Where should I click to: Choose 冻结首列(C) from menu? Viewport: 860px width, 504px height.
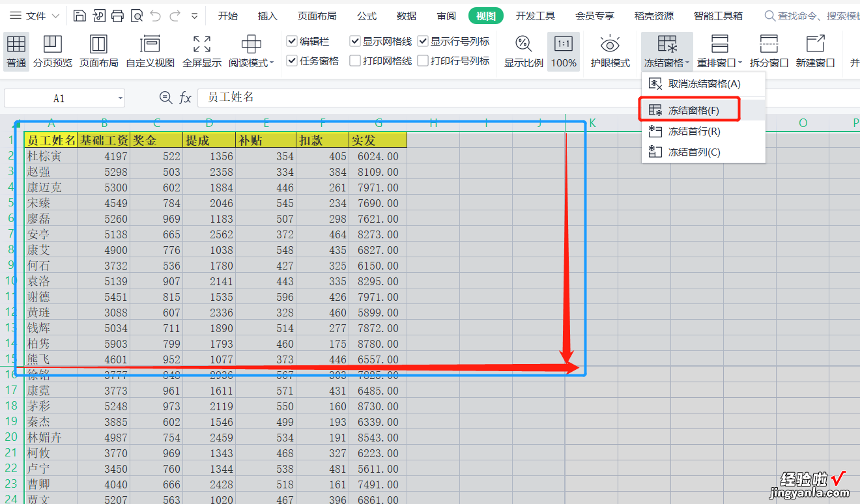point(704,152)
